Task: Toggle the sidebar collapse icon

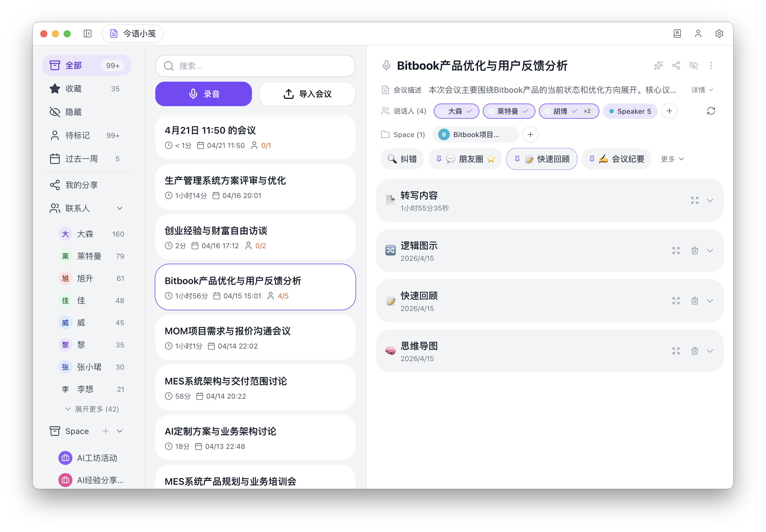Action: pos(87,34)
